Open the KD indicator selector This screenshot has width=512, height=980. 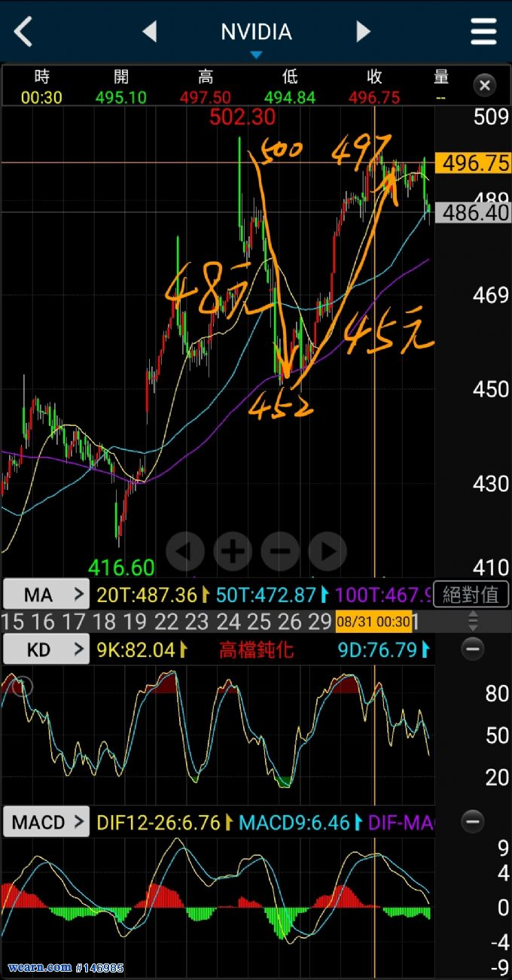pyautogui.click(x=46, y=650)
